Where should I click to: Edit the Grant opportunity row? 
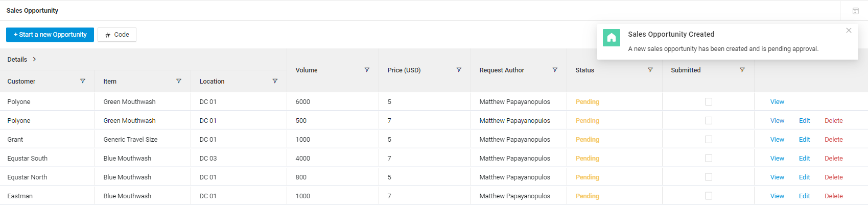(805, 140)
